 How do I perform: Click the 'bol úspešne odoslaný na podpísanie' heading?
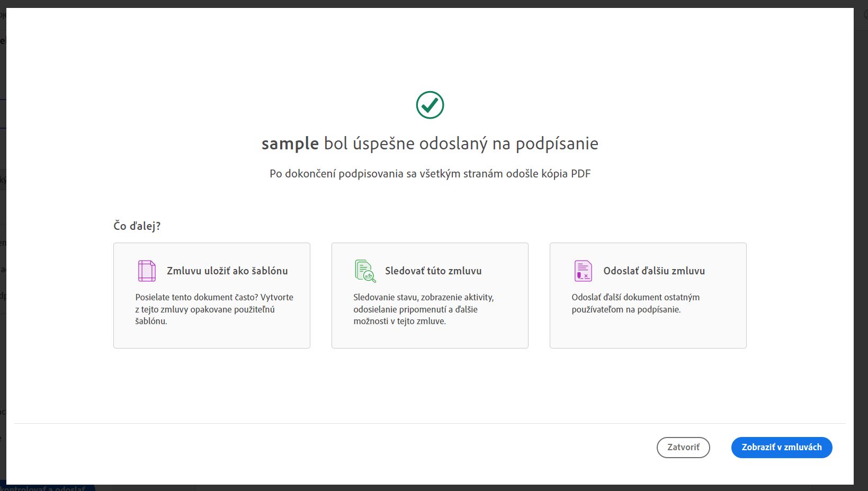[461, 144]
